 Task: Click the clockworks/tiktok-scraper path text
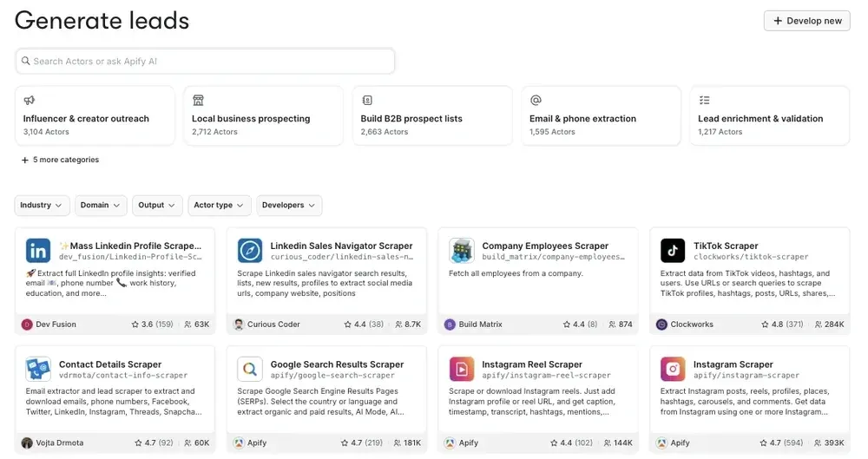pyautogui.click(x=751, y=257)
